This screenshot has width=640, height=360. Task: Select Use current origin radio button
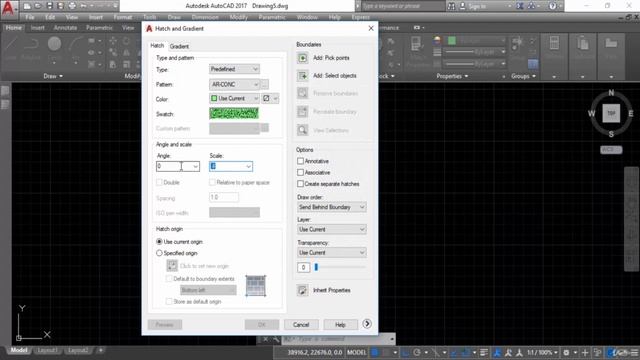pyautogui.click(x=159, y=242)
